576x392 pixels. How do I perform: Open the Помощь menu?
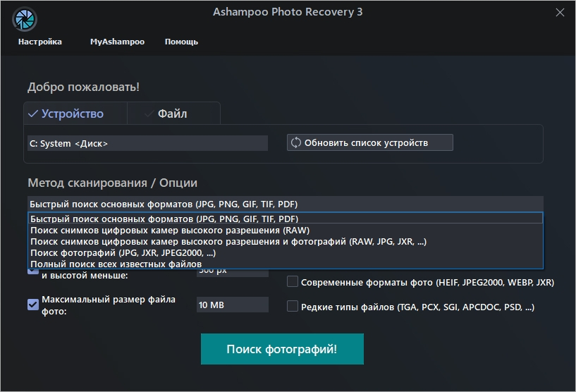coord(181,42)
